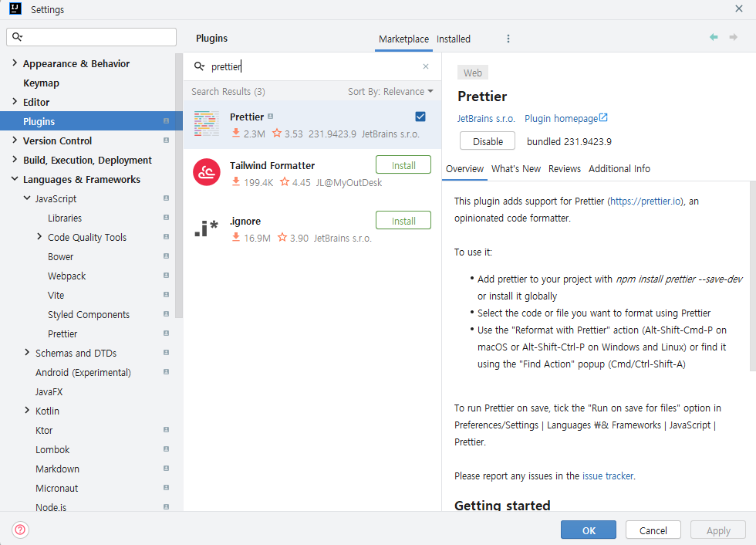Open the JetBrains s.r.o. vendor link
756x545 pixels.
coord(486,119)
